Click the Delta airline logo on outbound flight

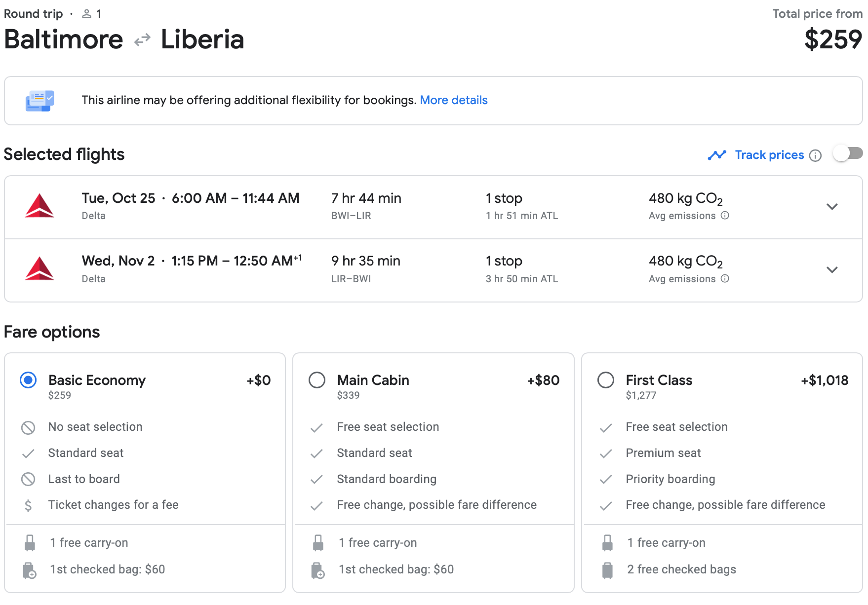click(40, 206)
